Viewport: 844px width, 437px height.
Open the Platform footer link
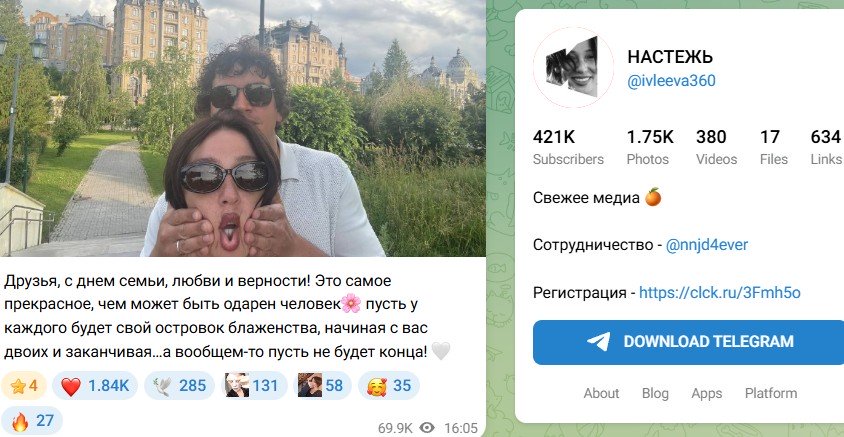[x=771, y=393]
